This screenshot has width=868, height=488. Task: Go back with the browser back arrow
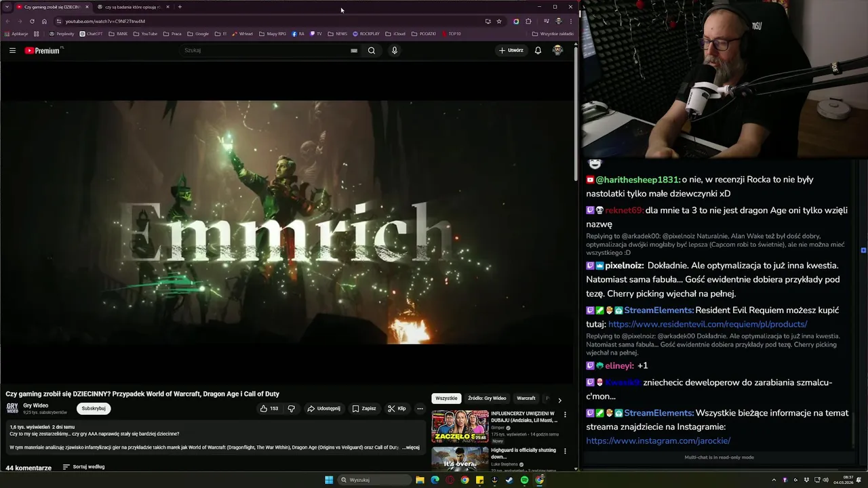click(7, 21)
